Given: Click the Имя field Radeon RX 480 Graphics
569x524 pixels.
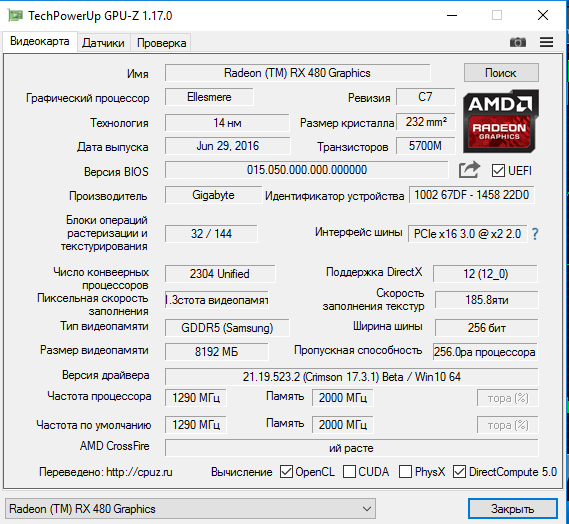Looking at the screenshot, I should (x=298, y=73).
